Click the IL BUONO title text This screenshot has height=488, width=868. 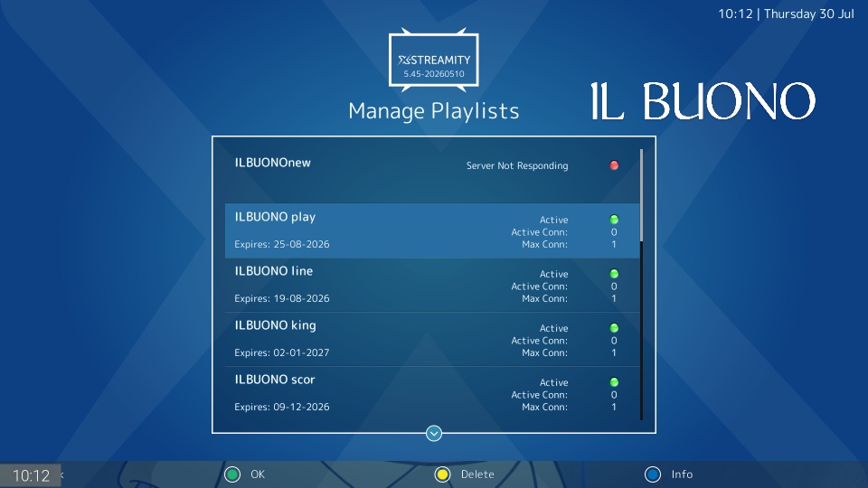(x=703, y=101)
